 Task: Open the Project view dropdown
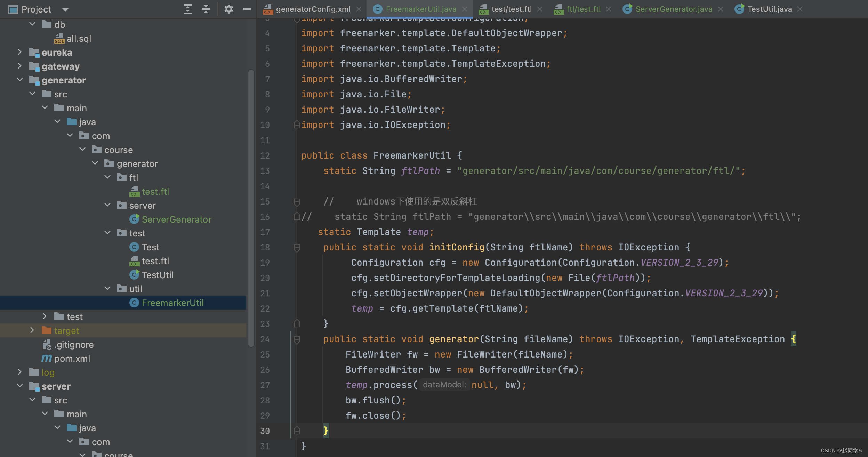(x=65, y=9)
